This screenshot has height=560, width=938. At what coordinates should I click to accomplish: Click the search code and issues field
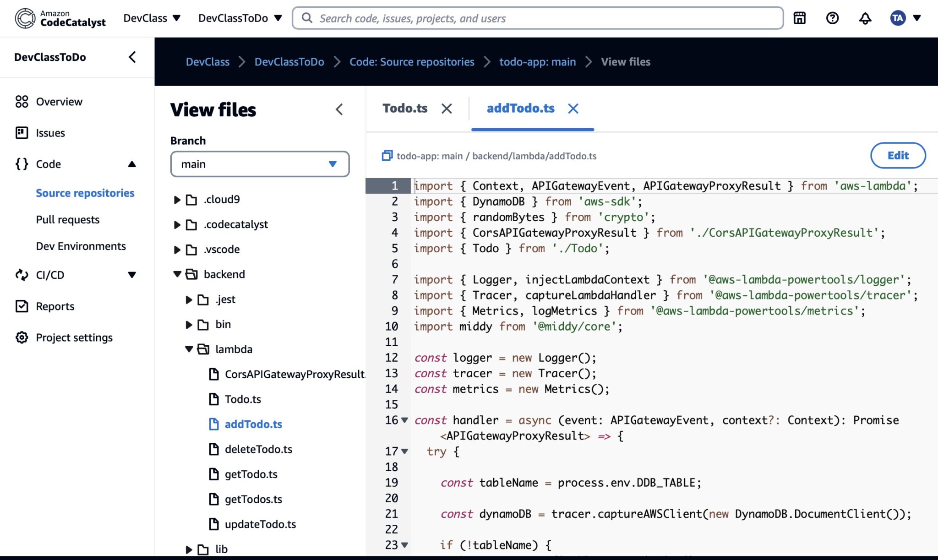537,18
